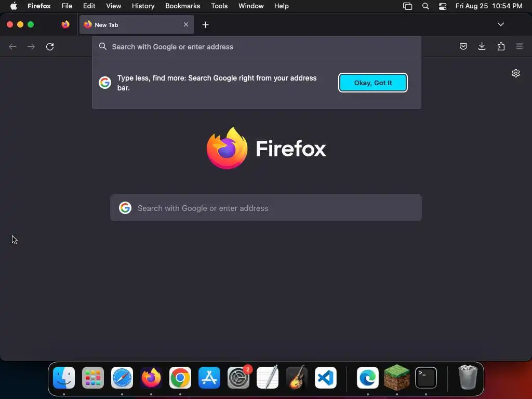532x399 pixels.
Task: Open the Trash from the Dock
Action: pos(468,378)
